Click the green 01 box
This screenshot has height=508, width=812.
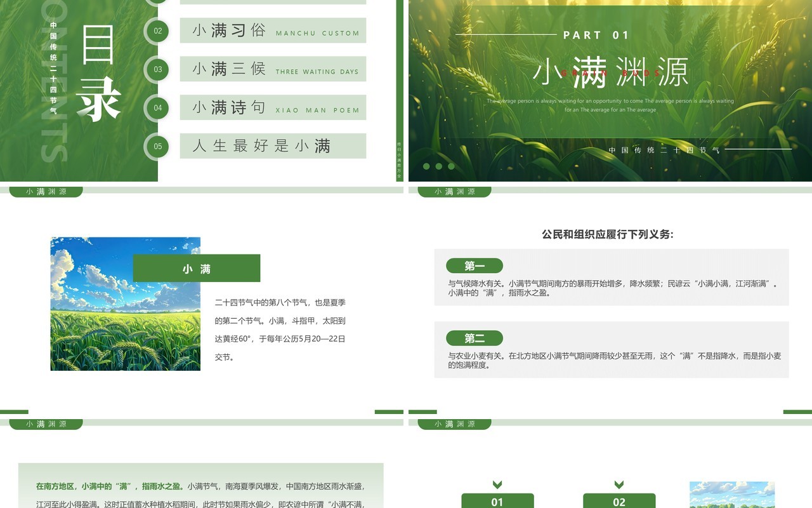pos(497,500)
